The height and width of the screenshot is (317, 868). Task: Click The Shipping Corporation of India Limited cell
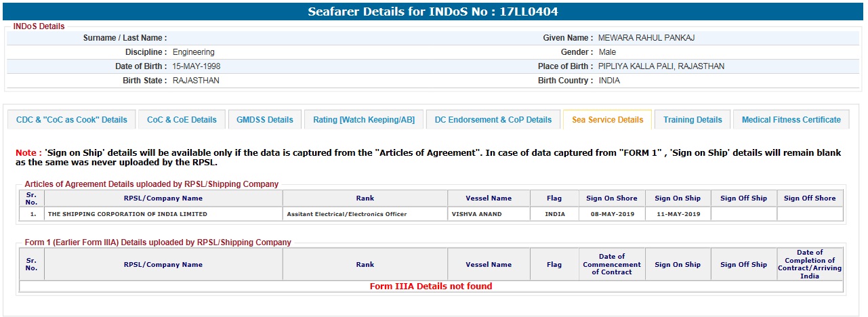127,214
